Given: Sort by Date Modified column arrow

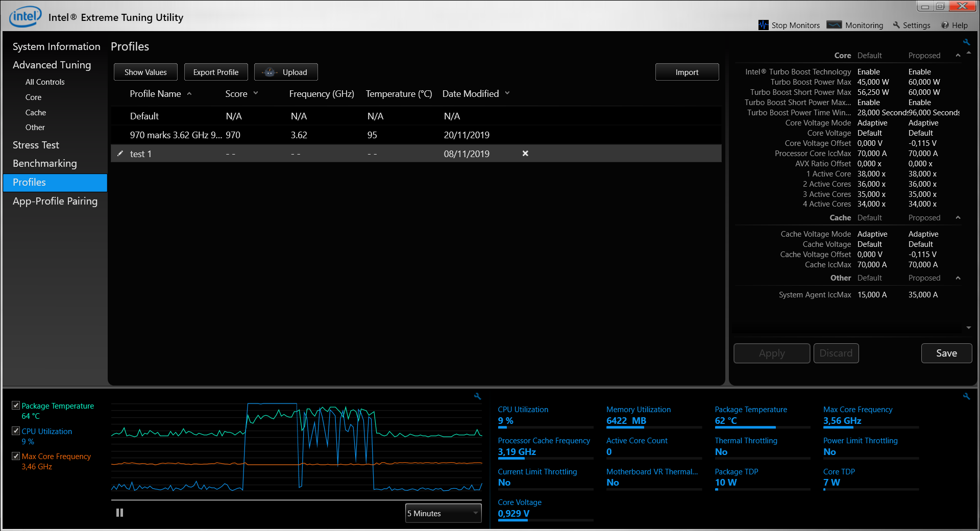Looking at the screenshot, I should coord(507,93).
